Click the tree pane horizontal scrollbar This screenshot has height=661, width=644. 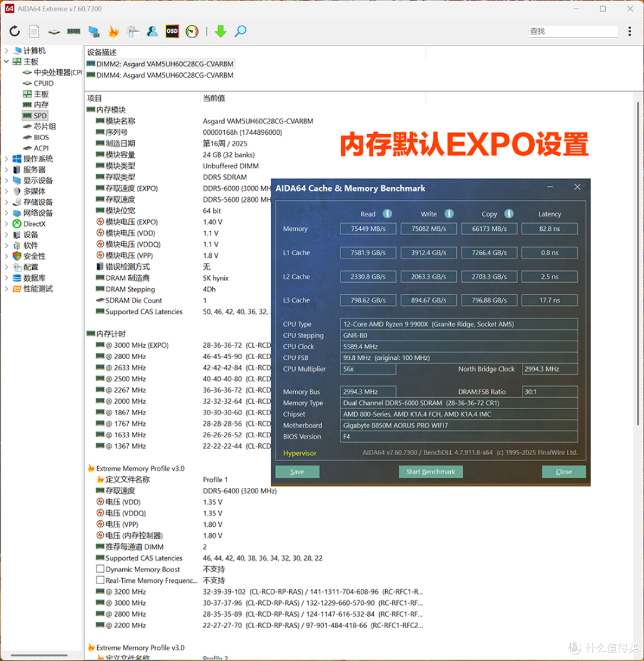pyautogui.click(x=39, y=655)
